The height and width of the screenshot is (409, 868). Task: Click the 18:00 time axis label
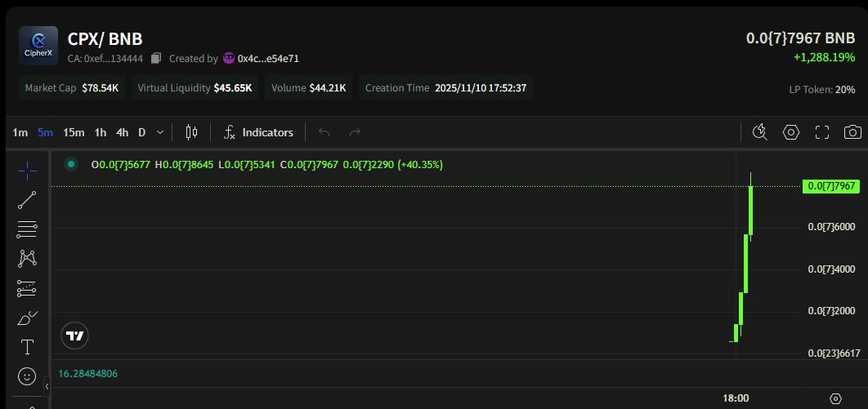click(x=736, y=398)
